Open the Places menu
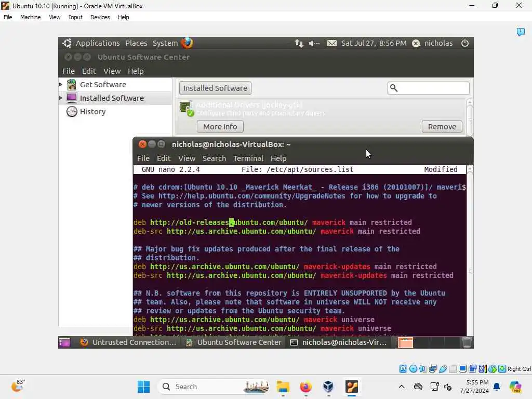 pyautogui.click(x=136, y=43)
